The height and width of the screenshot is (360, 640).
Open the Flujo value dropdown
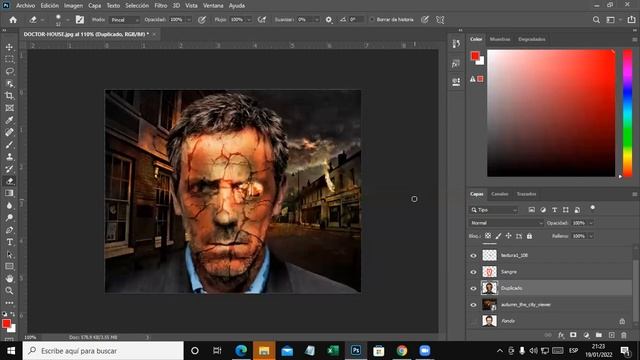click(x=249, y=20)
